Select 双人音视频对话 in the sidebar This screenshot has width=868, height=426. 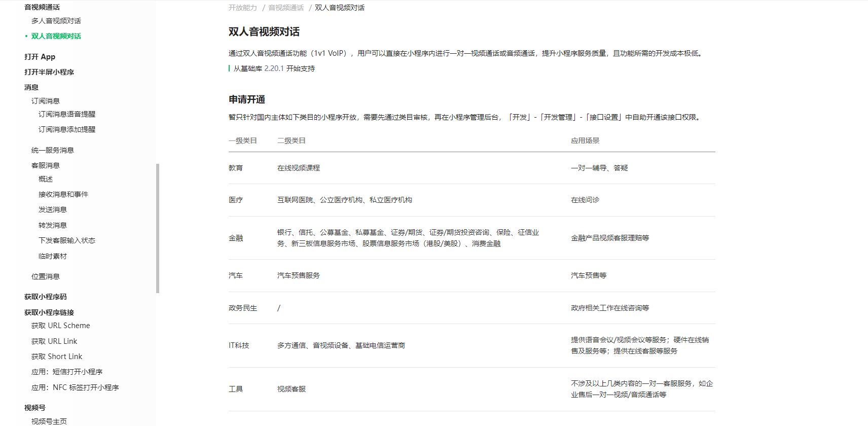[x=56, y=36]
